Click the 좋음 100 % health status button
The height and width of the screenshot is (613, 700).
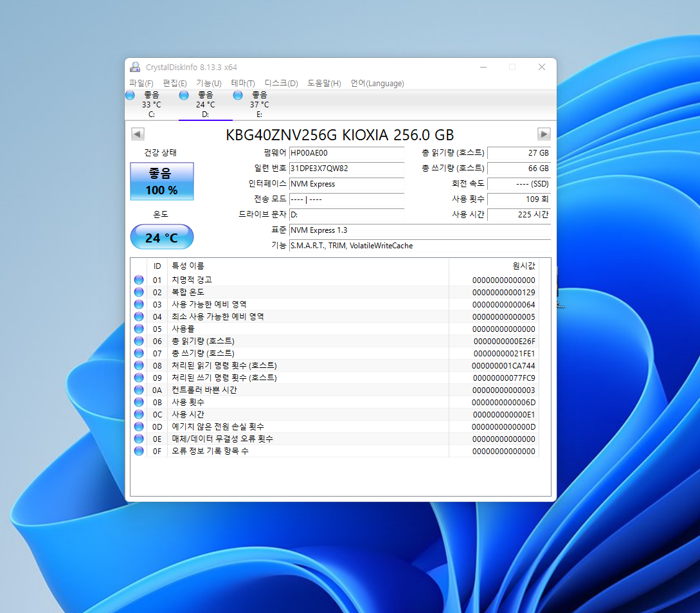click(x=161, y=181)
